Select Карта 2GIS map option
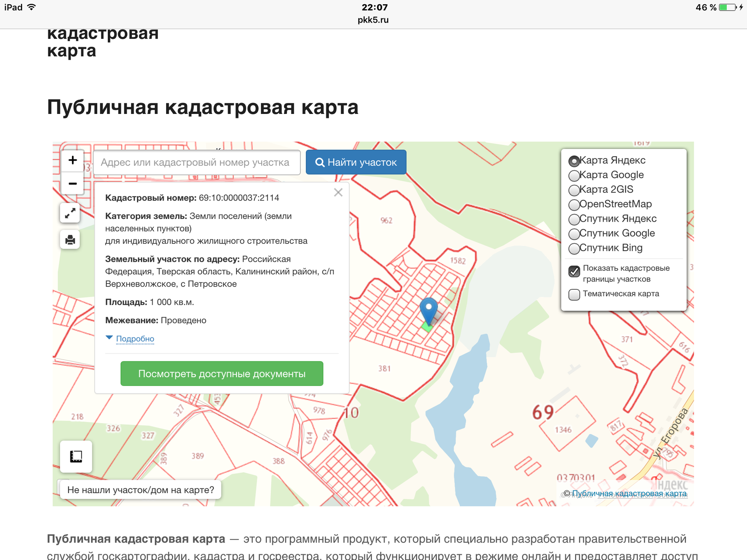The image size is (747, 560). [x=574, y=190]
